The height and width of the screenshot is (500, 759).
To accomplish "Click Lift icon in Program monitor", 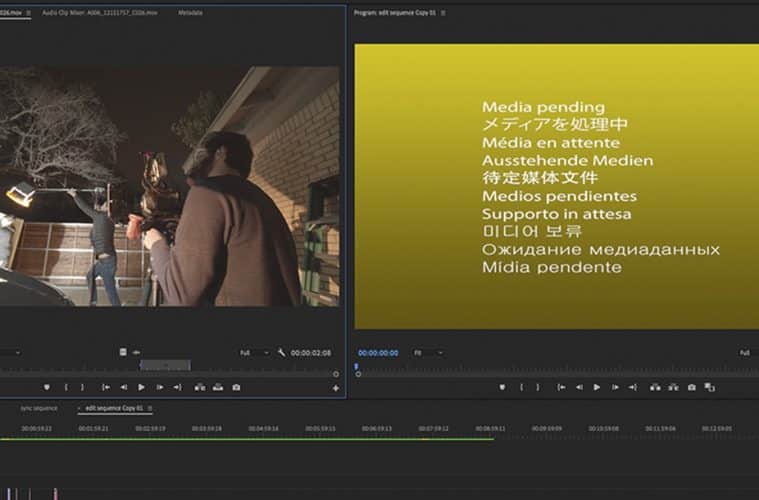I will click(x=654, y=387).
